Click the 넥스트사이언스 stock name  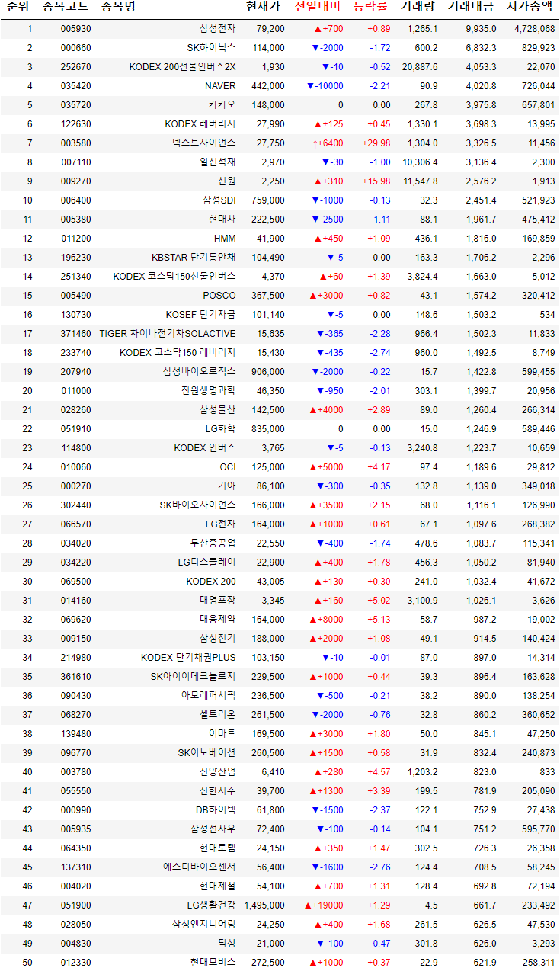click(204, 143)
